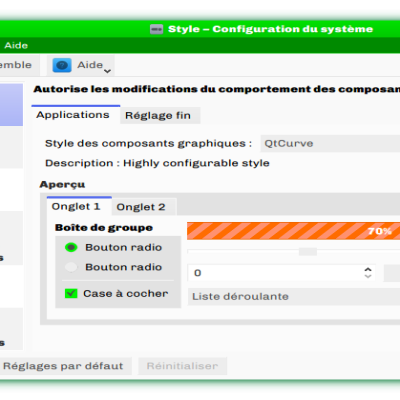Open the Aide menu in menu bar

(x=16, y=45)
